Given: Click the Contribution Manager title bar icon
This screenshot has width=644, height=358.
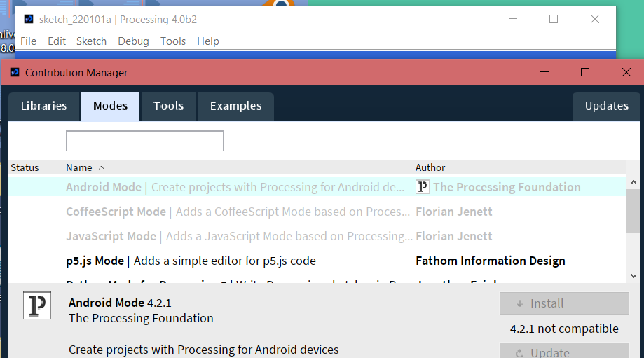Looking at the screenshot, I should tap(15, 72).
